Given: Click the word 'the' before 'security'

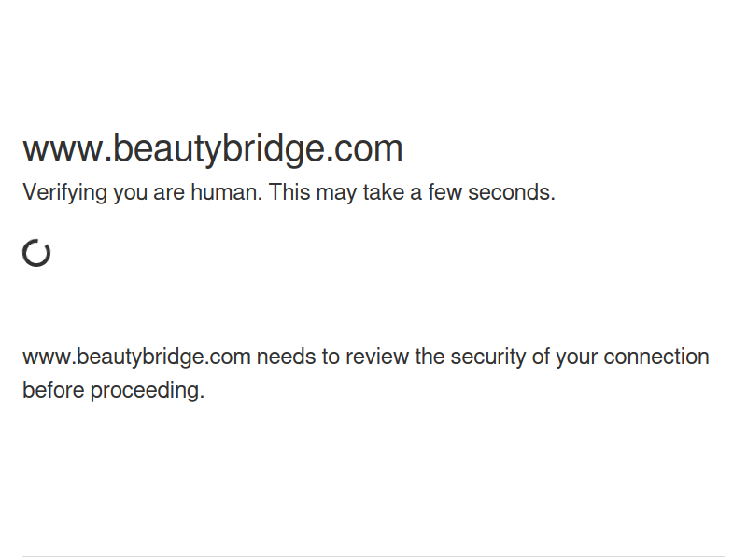Looking at the screenshot, I should coord(430,357).
